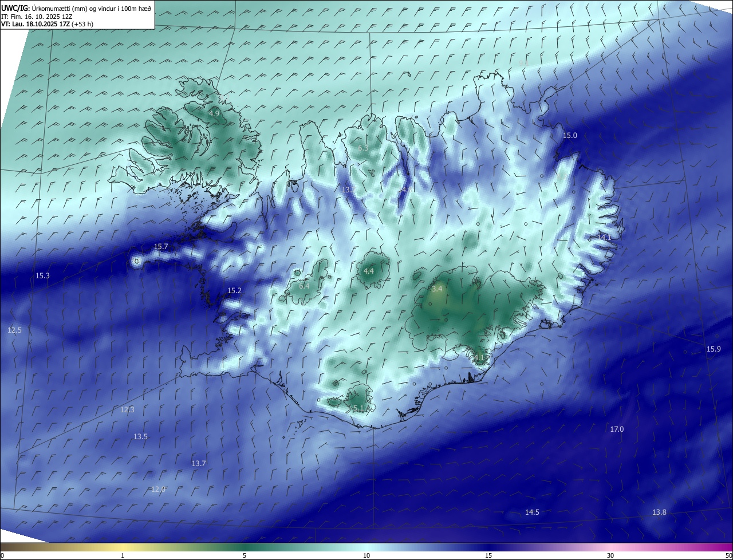
Task: Click the map title 'UWC/IG: Úrkomumætti (mm) og vindur'
Action: coord(76,8)
